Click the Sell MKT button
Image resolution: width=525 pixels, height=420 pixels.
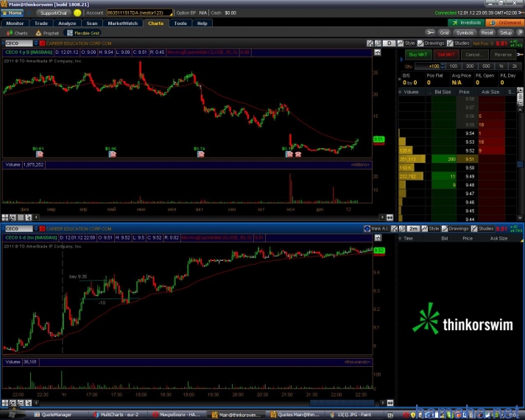click(x=446, y=55)
